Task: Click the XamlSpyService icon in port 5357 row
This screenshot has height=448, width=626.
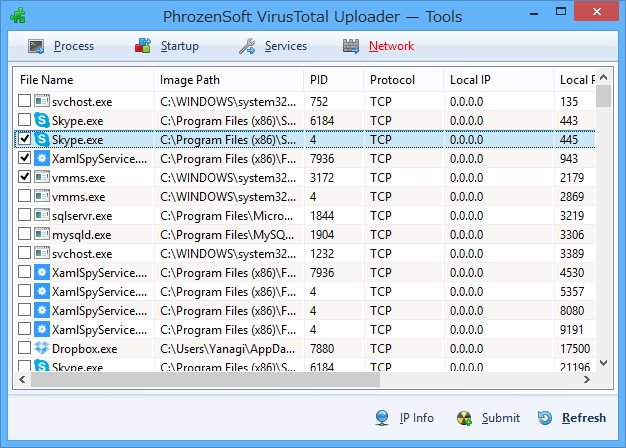Action: click(x=42, y=291)
